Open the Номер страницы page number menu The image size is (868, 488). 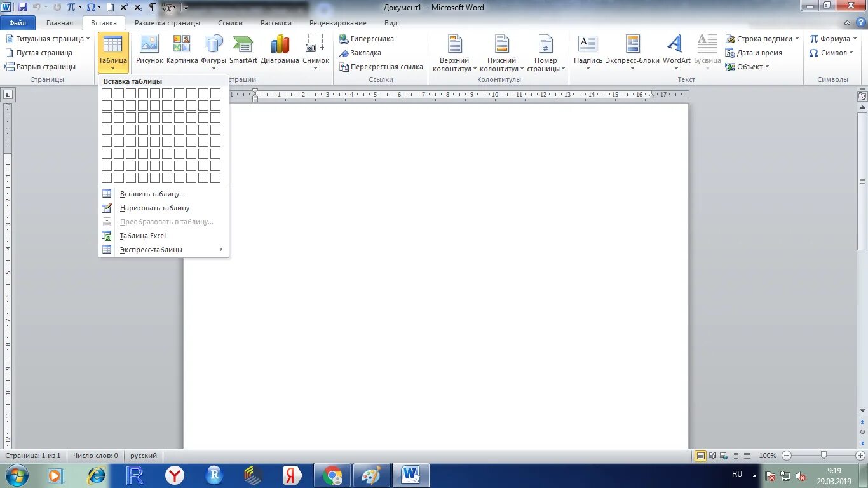[546, 53]
